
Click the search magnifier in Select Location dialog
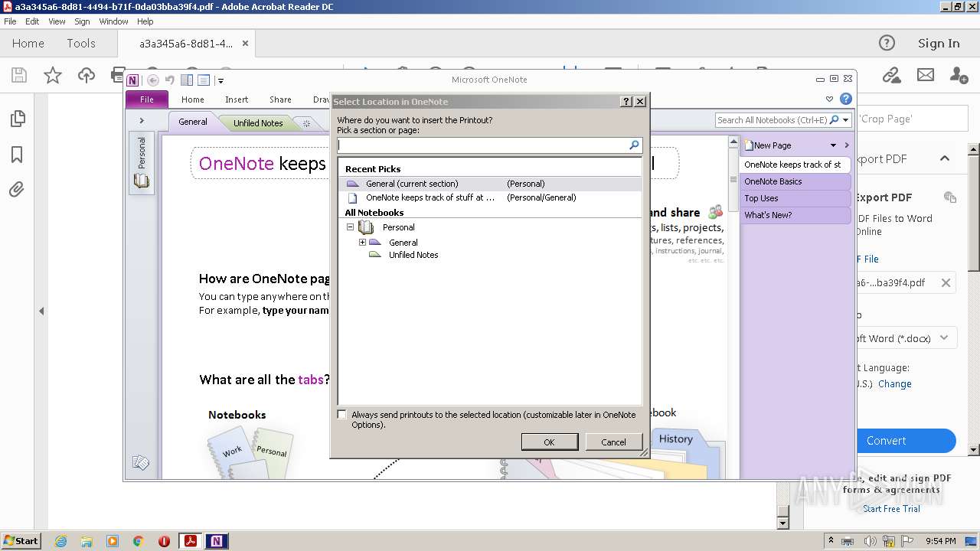[x=634, y=145]
